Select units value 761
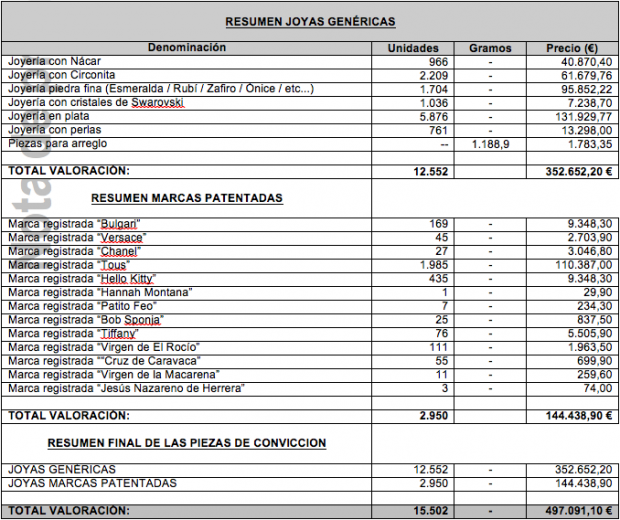Screen dimensions: 620x520 click(x=438, y=130)
